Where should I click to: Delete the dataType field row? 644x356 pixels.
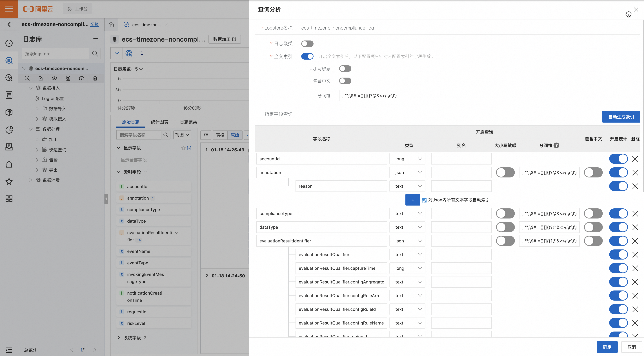click(635, 227)
